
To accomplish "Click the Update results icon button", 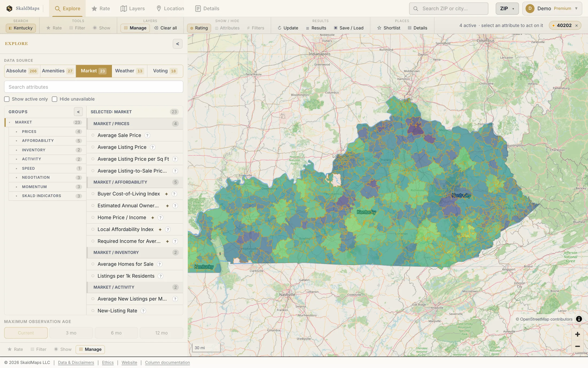I will coord(288,28).
